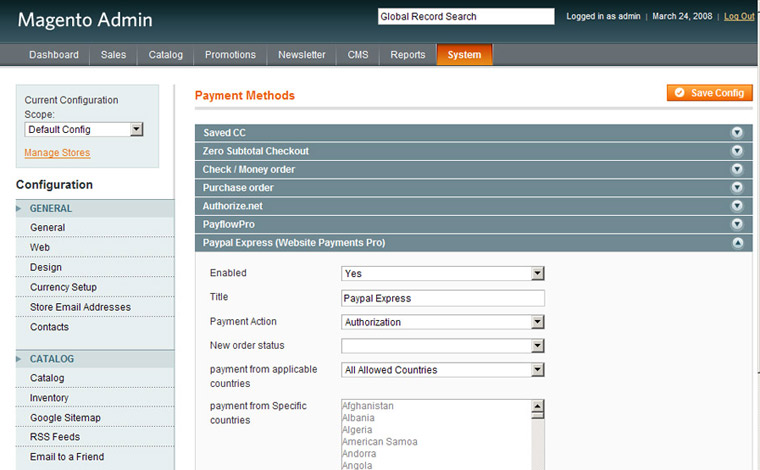Select American Samoa in countries list
760x470 pixels.
click(x=380, y=441)
